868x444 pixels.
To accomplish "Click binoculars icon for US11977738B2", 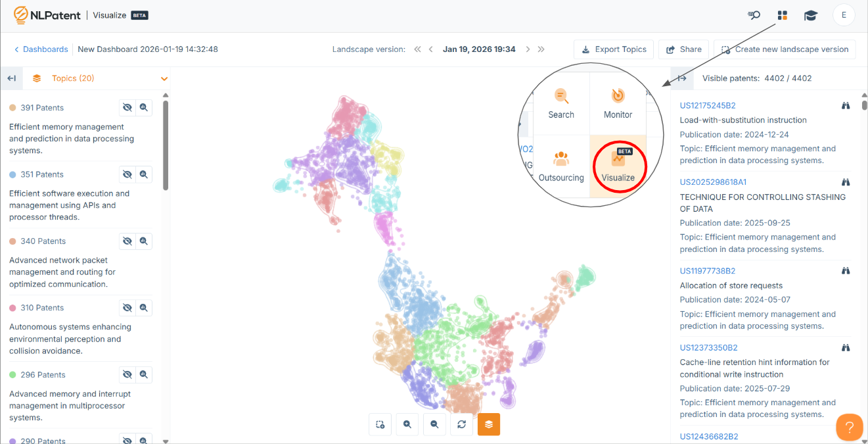I will coord(846,270).
